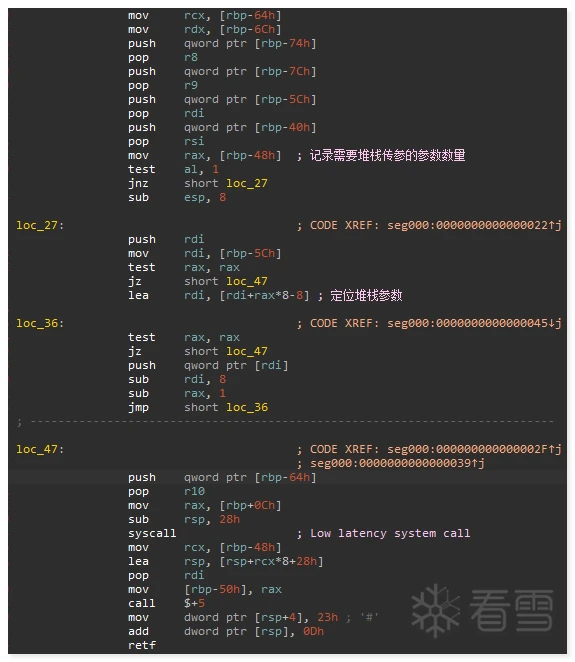
Task: Click 'push qword ptr [rdi]'
Action: (x=208, y=366)
